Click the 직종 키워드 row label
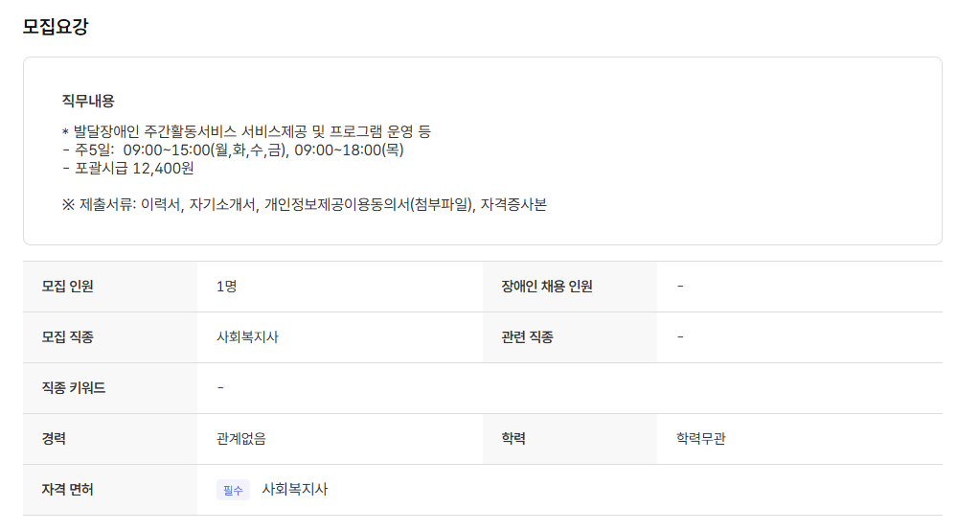This screenshot has width=980, height=531. pos(74,388)
